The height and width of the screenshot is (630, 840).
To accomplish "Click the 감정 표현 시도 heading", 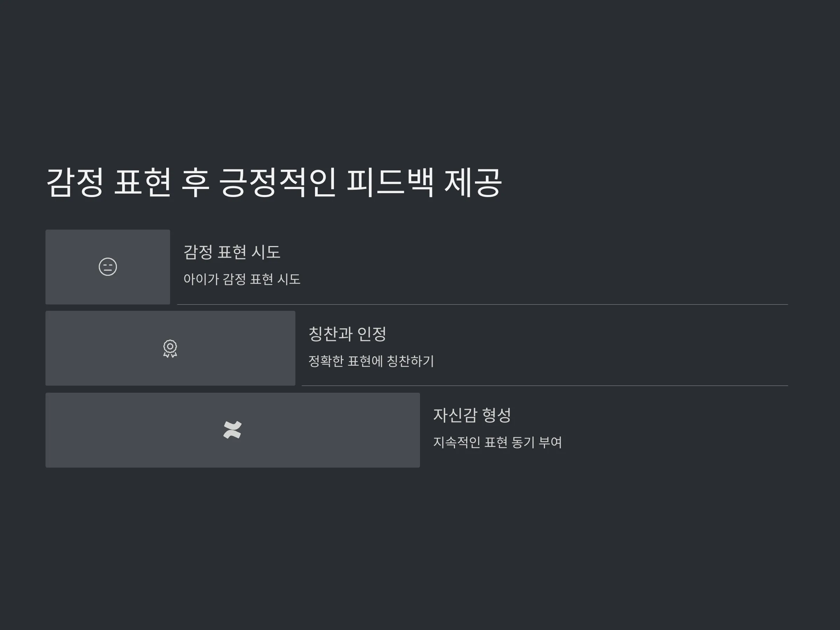I will coord(232,252).
